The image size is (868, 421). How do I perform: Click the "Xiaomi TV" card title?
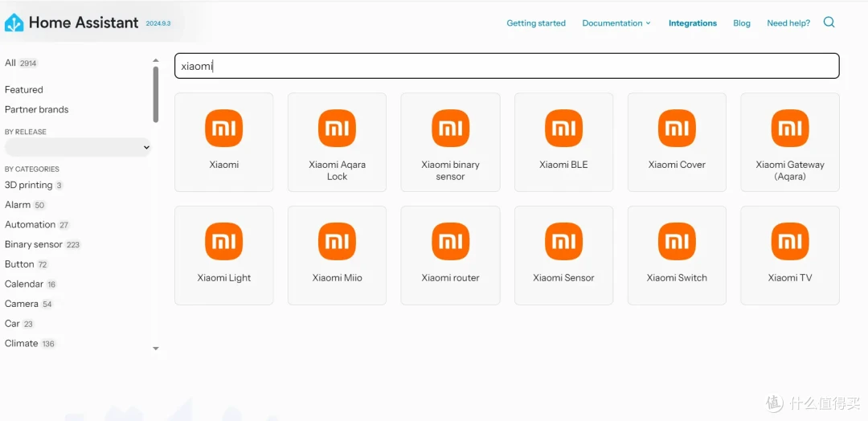[790, 278]
